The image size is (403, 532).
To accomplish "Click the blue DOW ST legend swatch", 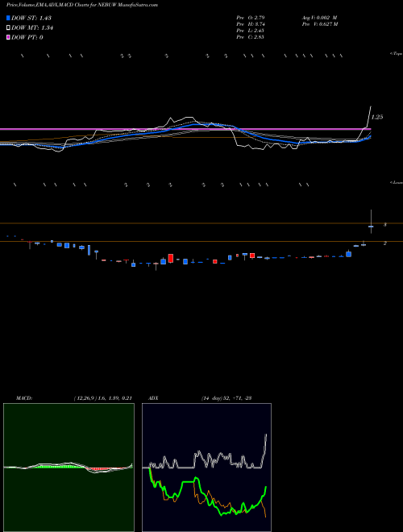I will click(8, 18).
